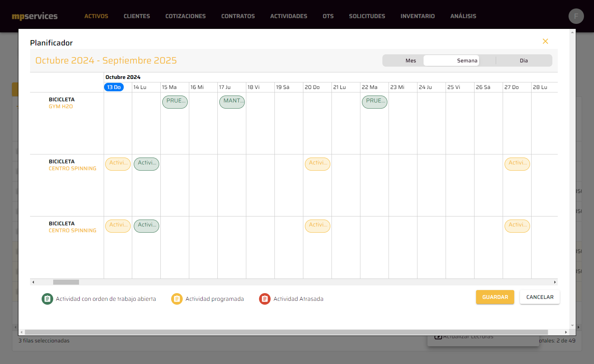Open the PRUE... activity on 22 Ma
This screenshot has width=594, height=364.
[375, 102]
